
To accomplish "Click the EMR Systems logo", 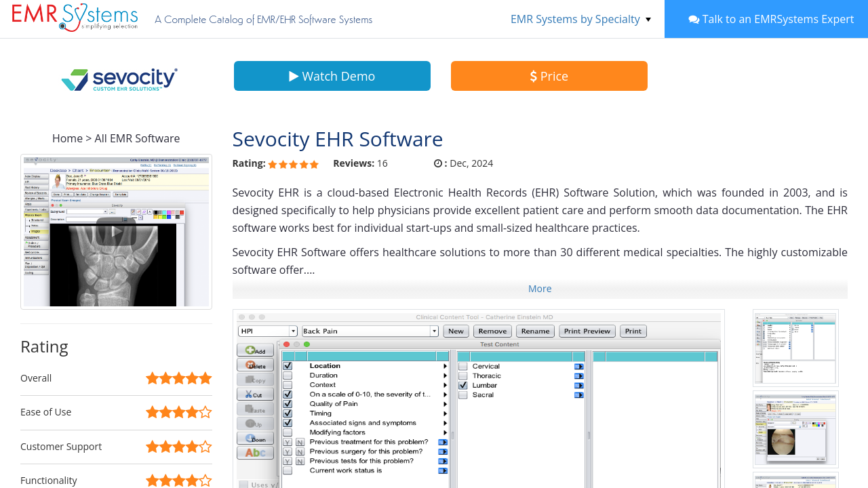I will point(75,18).
